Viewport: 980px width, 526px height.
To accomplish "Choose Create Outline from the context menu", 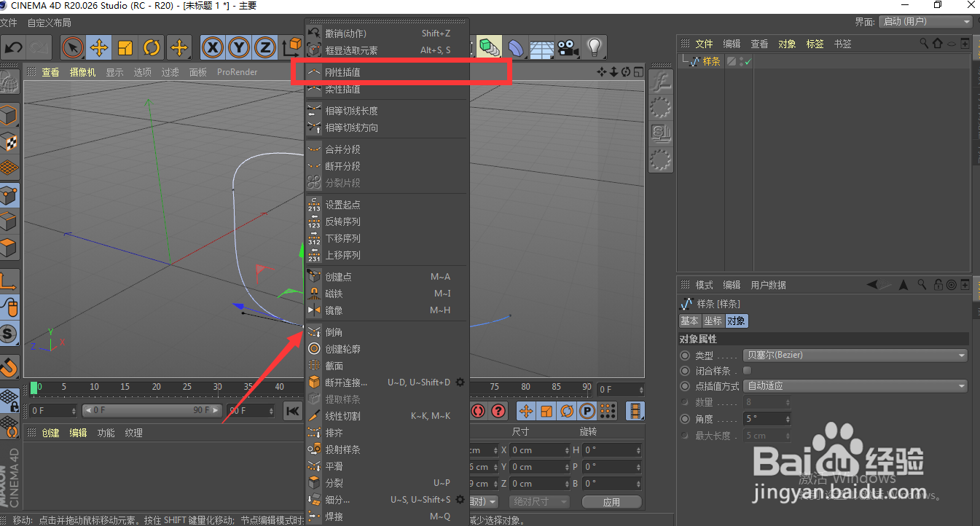I will (386, 349).
